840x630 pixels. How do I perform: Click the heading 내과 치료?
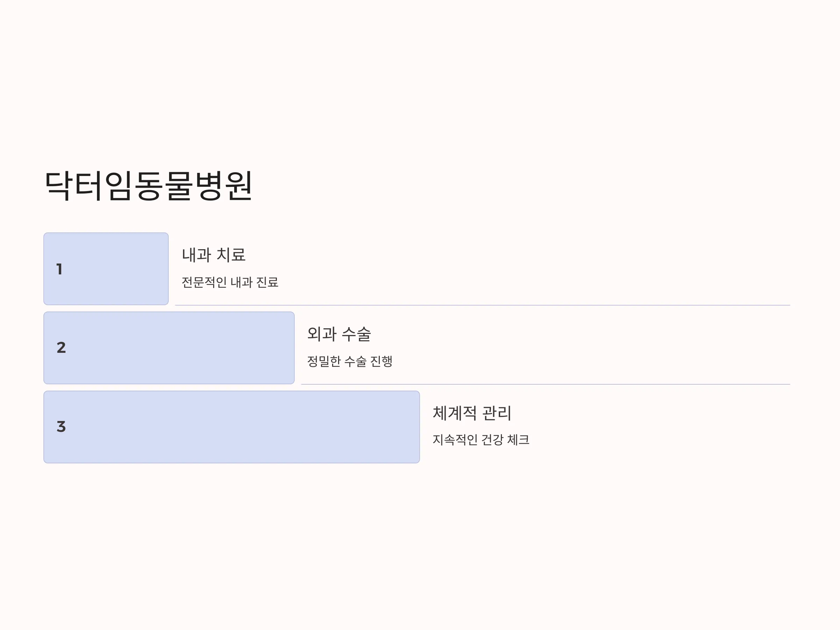click(213, 255)
